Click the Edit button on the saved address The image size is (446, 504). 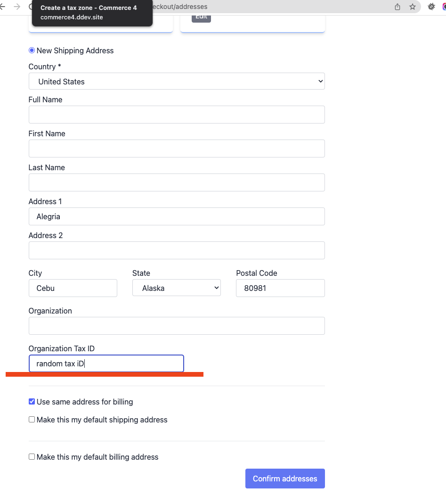[201, 16]
